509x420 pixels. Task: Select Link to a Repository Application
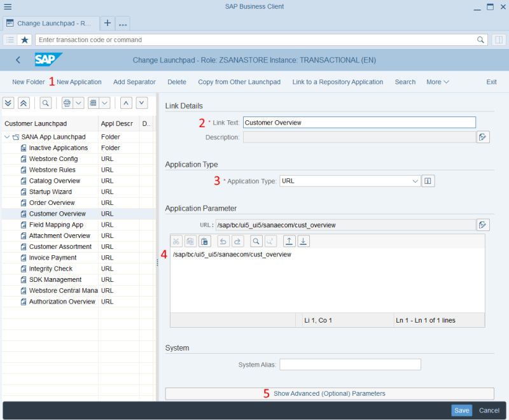pos(337,82)
